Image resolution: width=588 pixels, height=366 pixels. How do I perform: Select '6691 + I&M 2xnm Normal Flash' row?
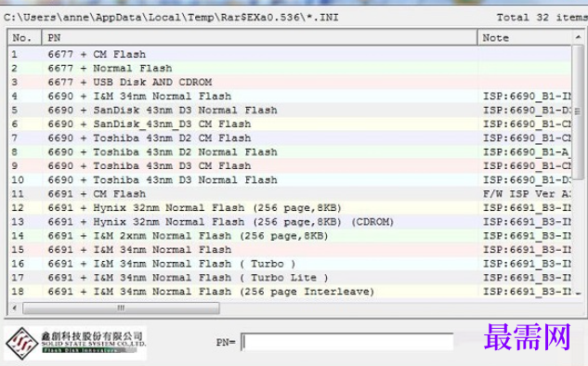[290, 236]
